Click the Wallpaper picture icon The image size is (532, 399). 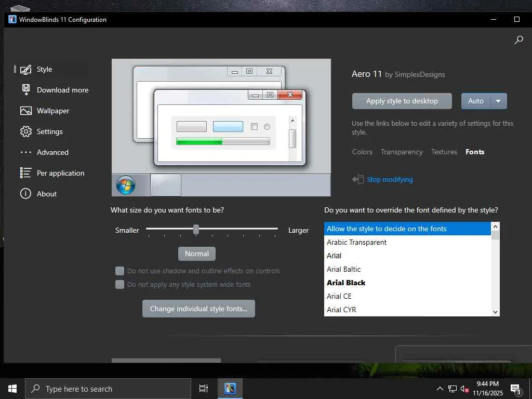coord(26,111)
